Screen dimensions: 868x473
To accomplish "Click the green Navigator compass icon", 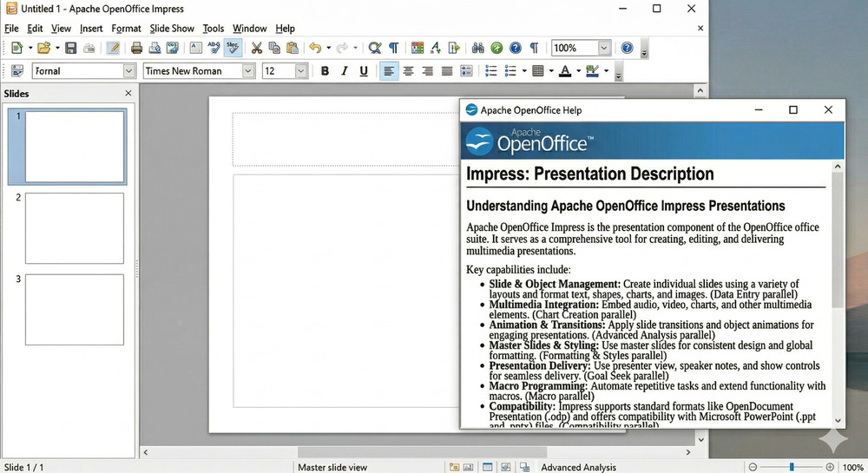I will (x=496, y=48).
